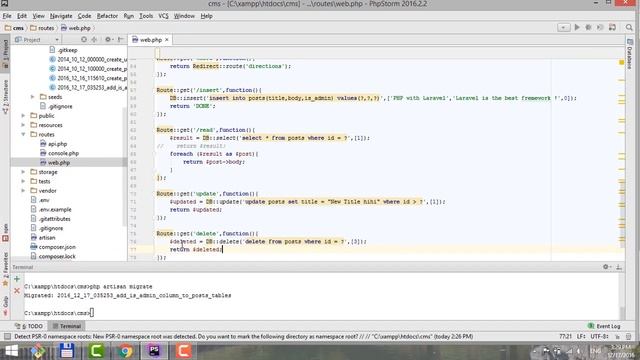This screenshot has width=640, height=360.
Task: Expand the resources folder
Action: [23, 125]
